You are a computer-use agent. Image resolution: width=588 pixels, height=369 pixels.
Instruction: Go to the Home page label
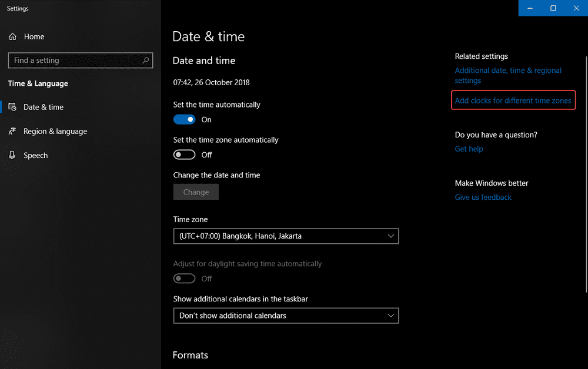(x=34, y=36)
